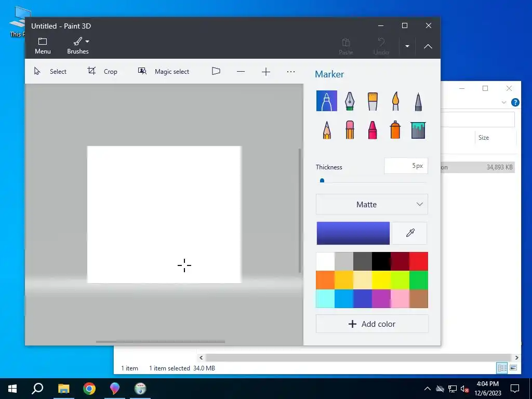
Task: Pick the yellow color swatch
Action: point(381,280)
